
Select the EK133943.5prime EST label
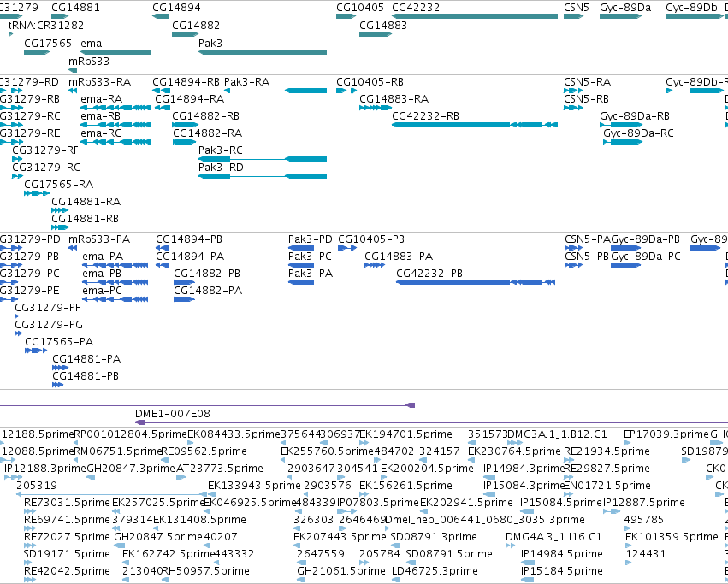[x=254, y=486]
